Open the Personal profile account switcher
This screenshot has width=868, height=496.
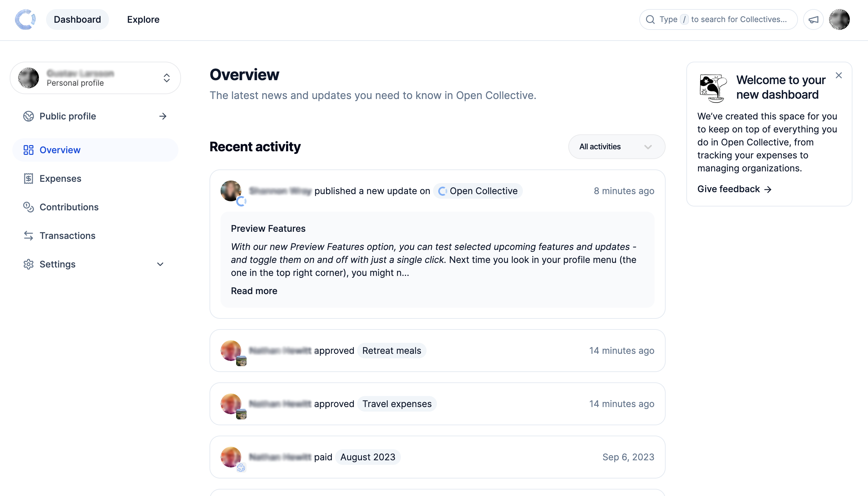coord(95,78)
